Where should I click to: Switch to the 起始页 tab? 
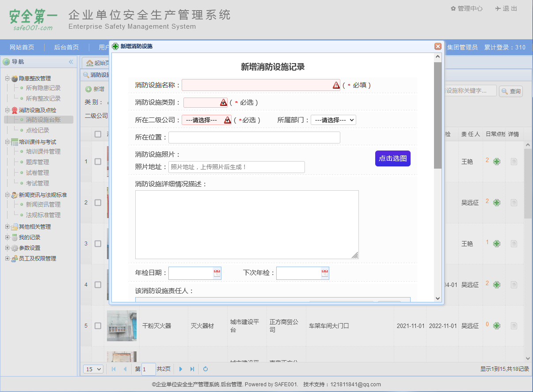tap(97, 63)
